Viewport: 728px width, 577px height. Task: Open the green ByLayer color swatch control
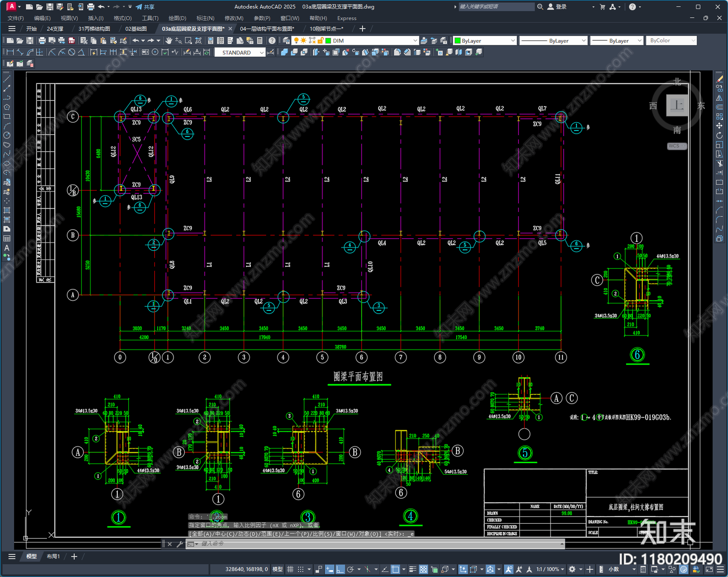pos(485,40)
